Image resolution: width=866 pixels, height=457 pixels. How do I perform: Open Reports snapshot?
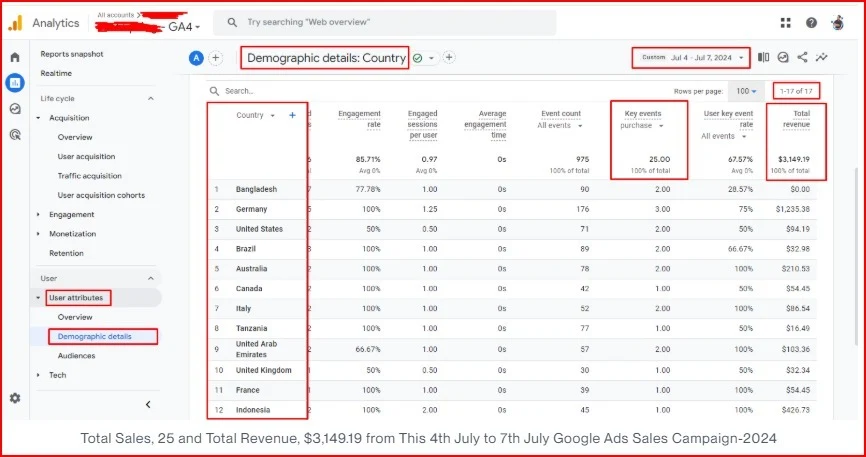click(x=72, y=54)
